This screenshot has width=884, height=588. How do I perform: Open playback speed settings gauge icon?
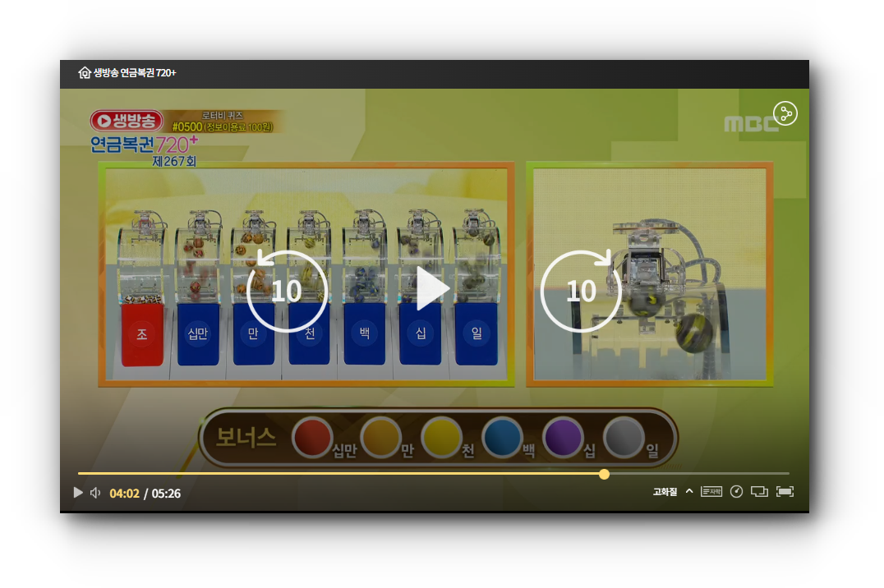(736, 492)
